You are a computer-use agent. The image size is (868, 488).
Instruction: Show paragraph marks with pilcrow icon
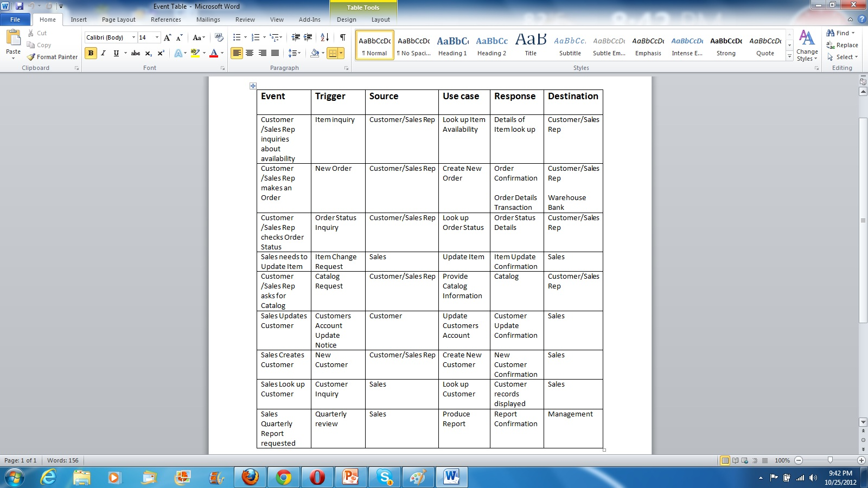tap(343, 37)
